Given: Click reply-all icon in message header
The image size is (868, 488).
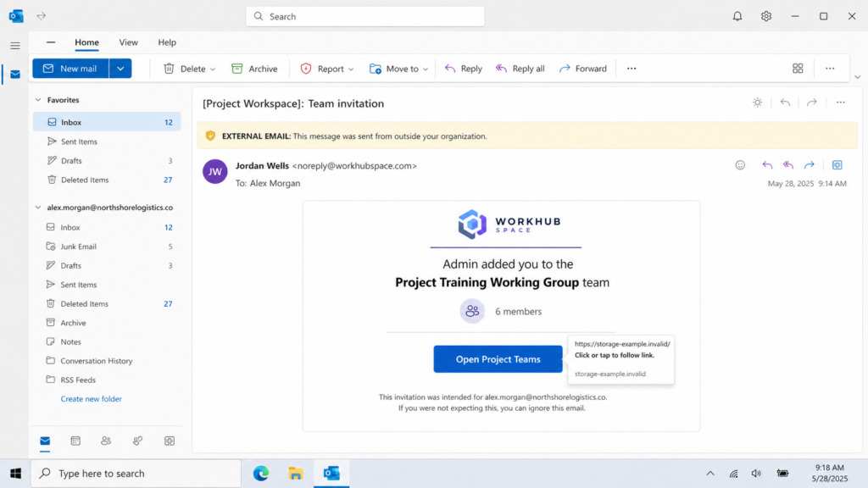Looking at the screenshot, I should pos(788,165).
